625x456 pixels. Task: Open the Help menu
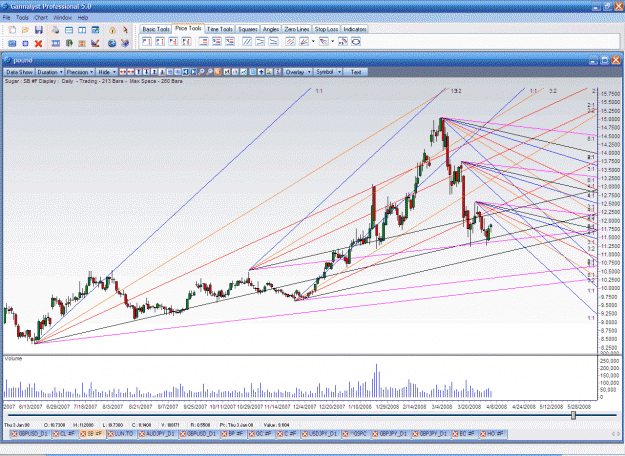(x=83, y=18)
